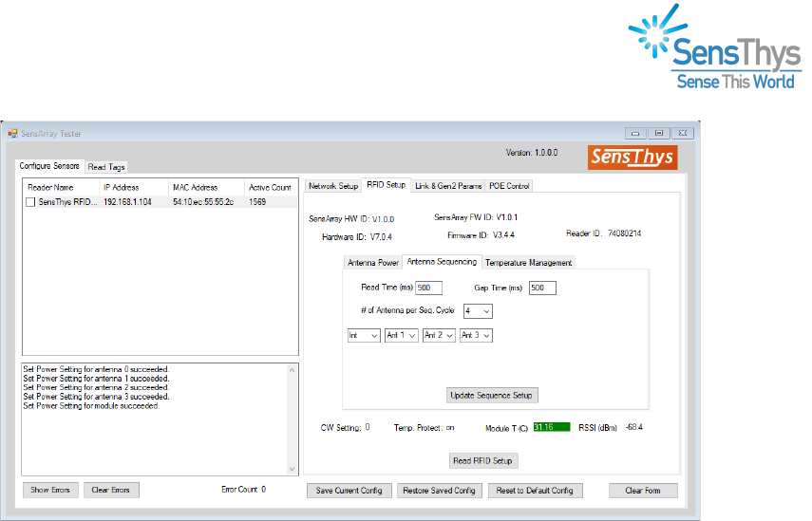The height and width of the screenshot is (521, 812).
Task: Click the Reader Name column header
Action: tap(61, 187)
